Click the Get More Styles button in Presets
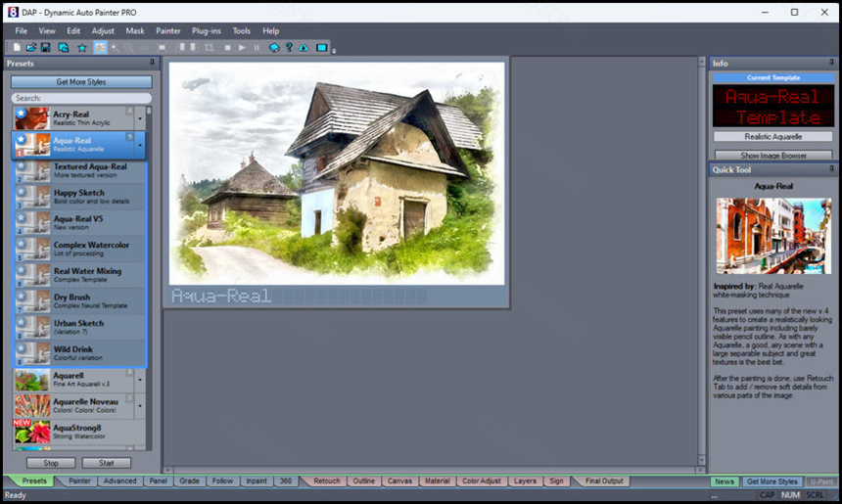842x504 pixels. pos(81,81)
